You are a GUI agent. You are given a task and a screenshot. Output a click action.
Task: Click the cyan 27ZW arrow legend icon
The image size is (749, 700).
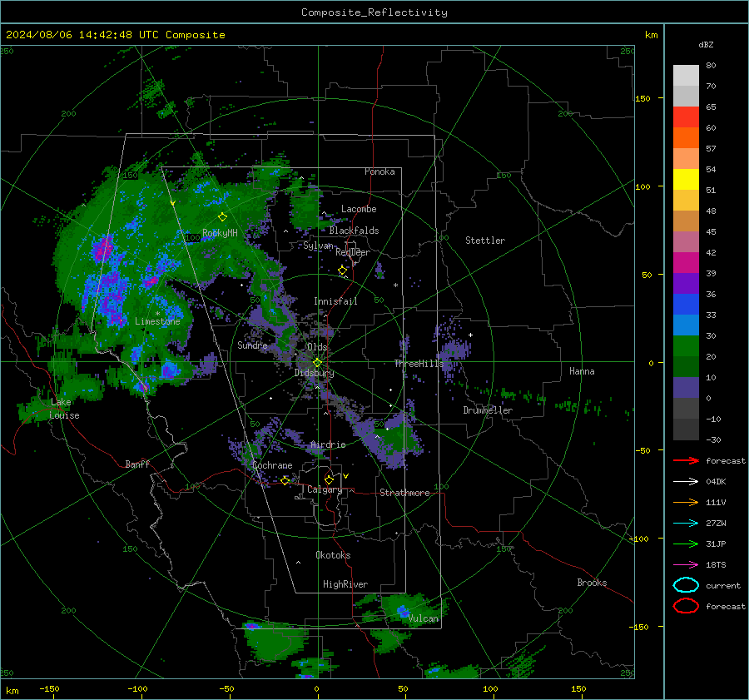click(x=686, y=524)
